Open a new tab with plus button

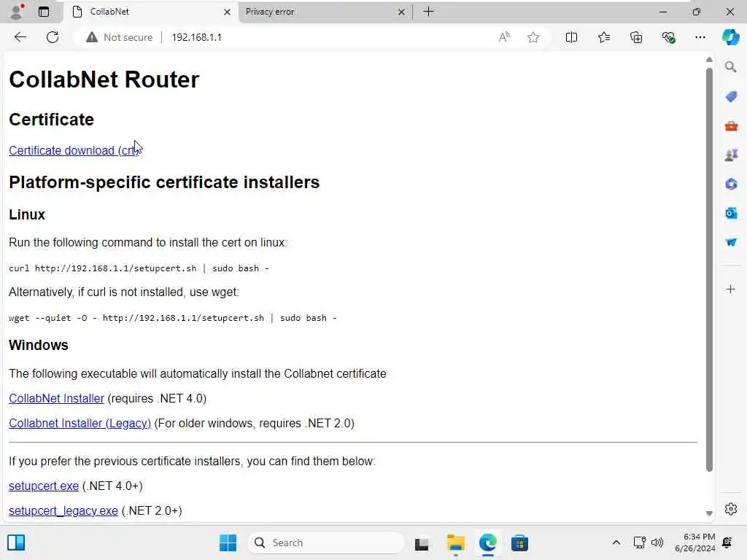point(428,12)
